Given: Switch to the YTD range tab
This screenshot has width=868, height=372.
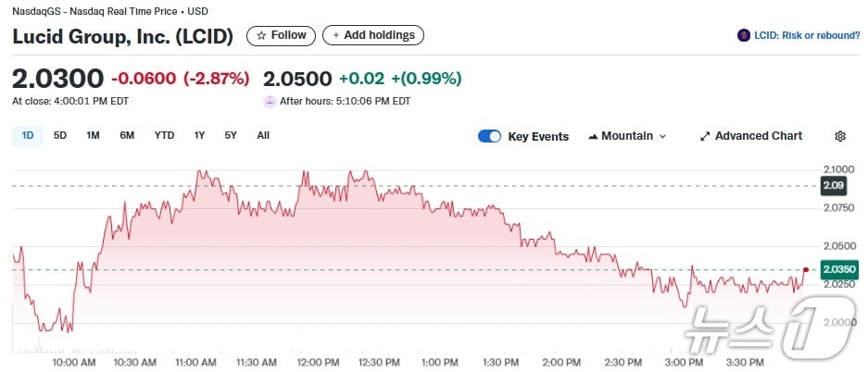Looking at the screenshot, I should [x=164, y=135].
